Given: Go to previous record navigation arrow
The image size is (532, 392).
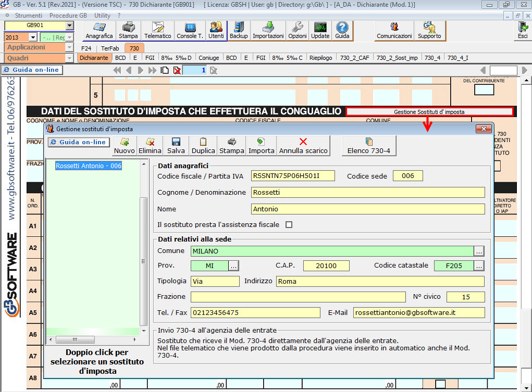Looking at the screenshot, I should tap(129, 70).
